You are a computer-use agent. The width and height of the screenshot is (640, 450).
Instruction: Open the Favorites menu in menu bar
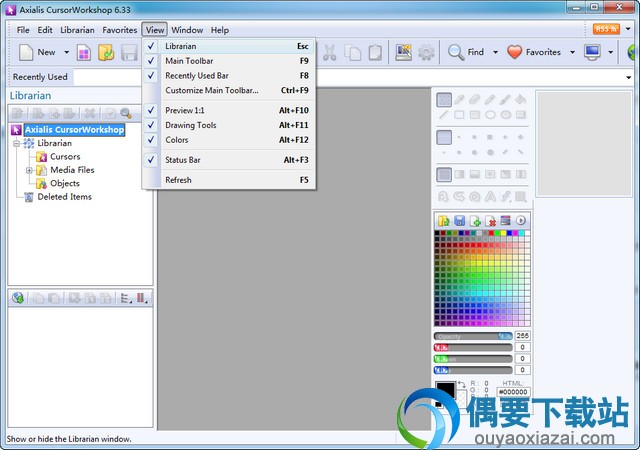tap(120, 30)
